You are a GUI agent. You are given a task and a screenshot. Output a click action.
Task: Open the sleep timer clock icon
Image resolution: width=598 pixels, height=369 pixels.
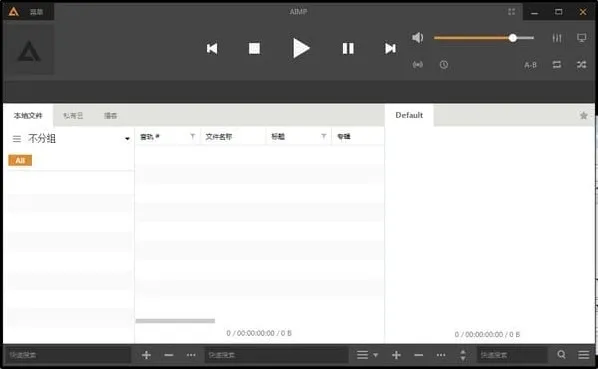[444, 65]
